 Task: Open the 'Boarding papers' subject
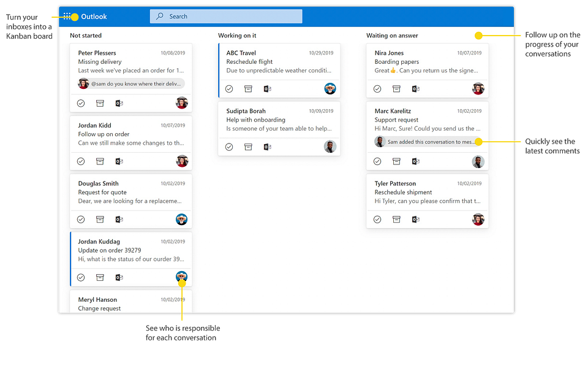point(397,61)
